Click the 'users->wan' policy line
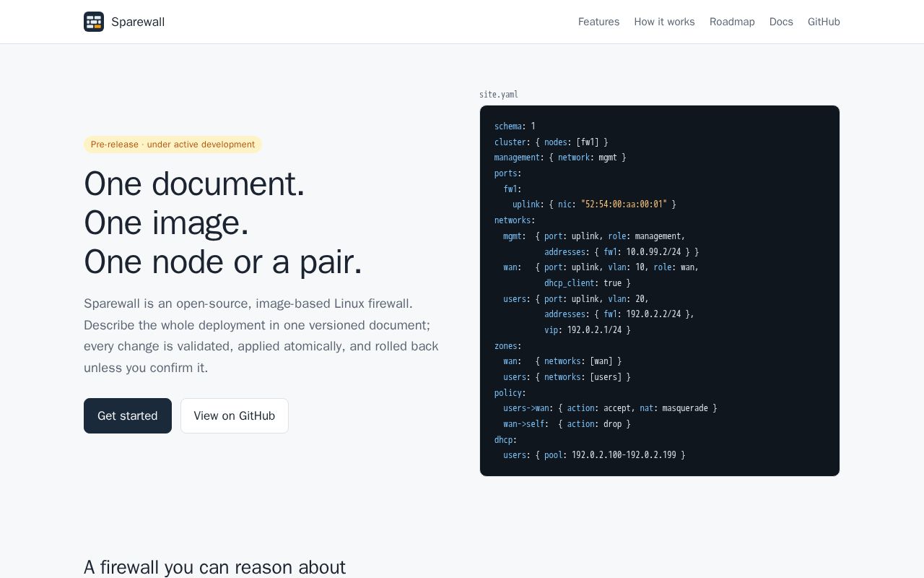This screenshot has height=578, width=924. (610, 408)
